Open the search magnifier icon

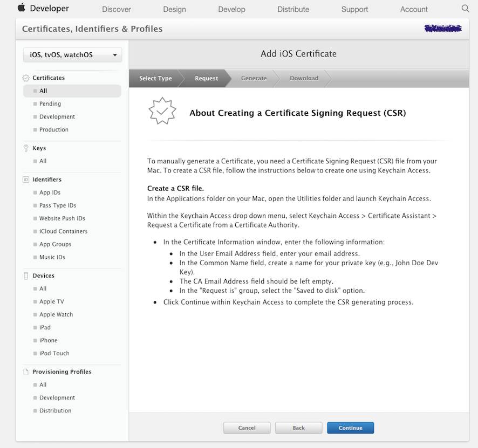465,9
